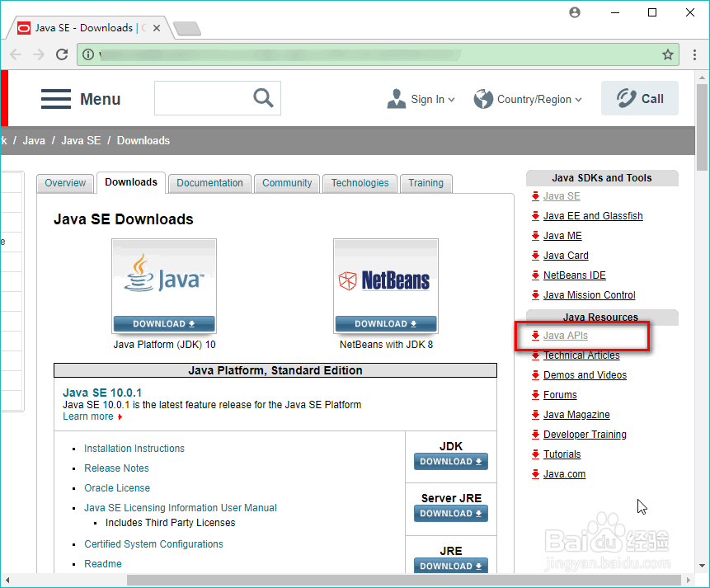
Task: Select the Downloads tab
Action: 131,182
